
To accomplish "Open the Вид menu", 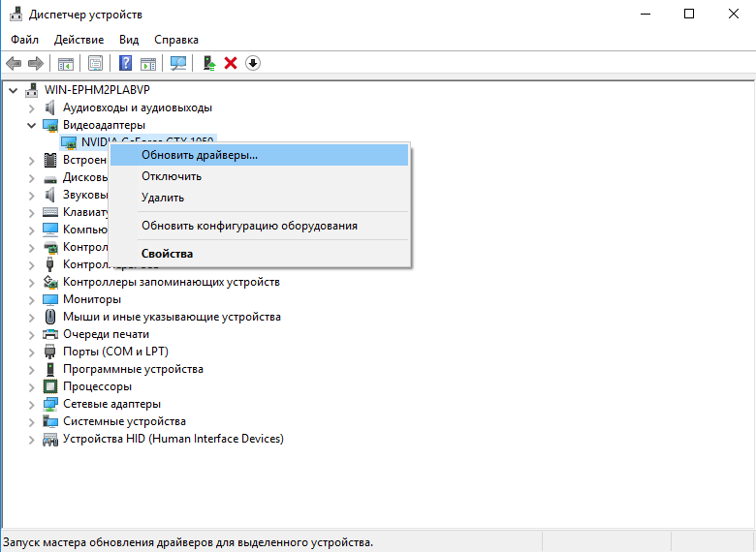I will (129, 40).
